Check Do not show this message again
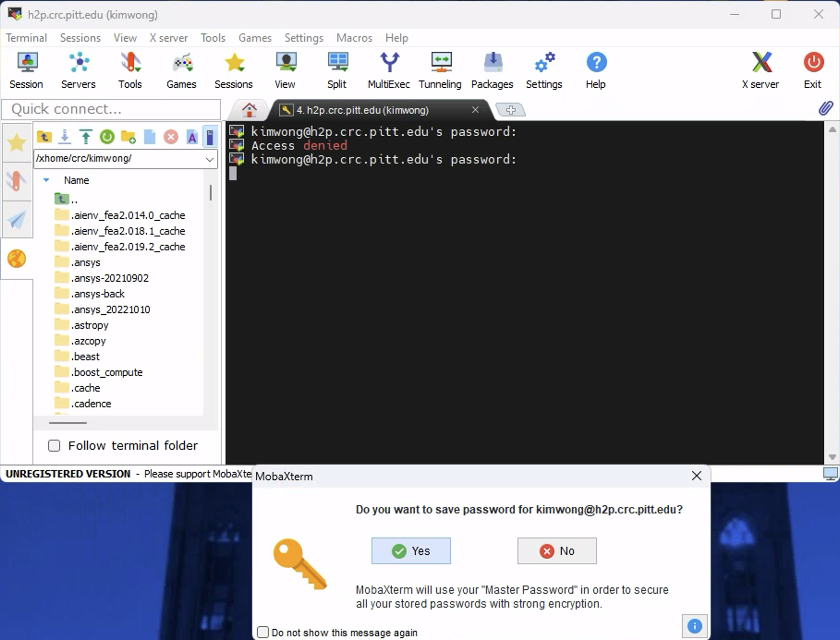Viewport: 840px width, 640px height. 263,632
